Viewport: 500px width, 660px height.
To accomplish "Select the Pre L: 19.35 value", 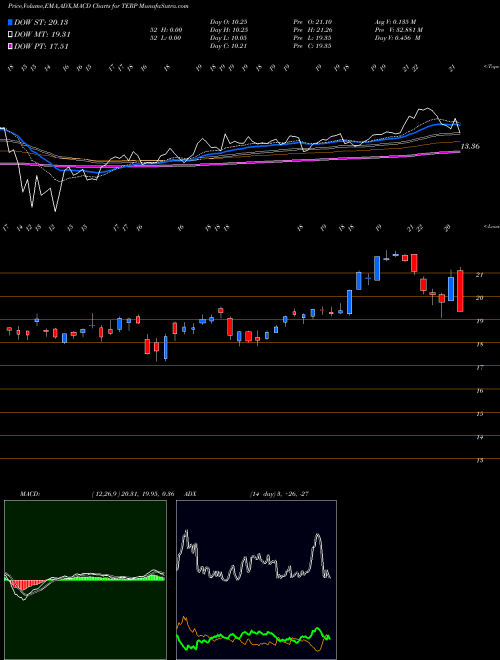I will point(312,38).
